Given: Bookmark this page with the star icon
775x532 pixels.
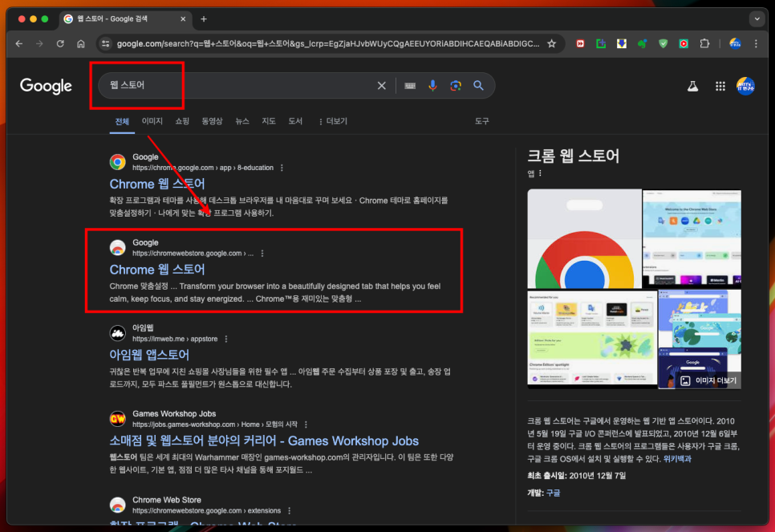Looking at the screenshot, I should (x=552, y=44).
